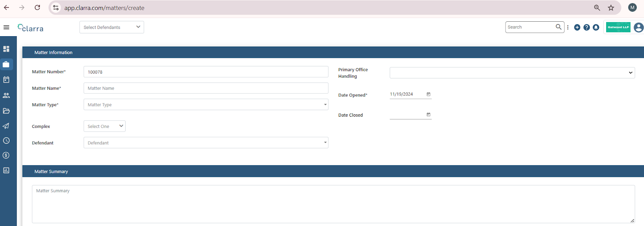The height and width of the screenshot is (226, 644).
Task: Open the dollar billing icon in sidebar
Action: pos(6,155)
